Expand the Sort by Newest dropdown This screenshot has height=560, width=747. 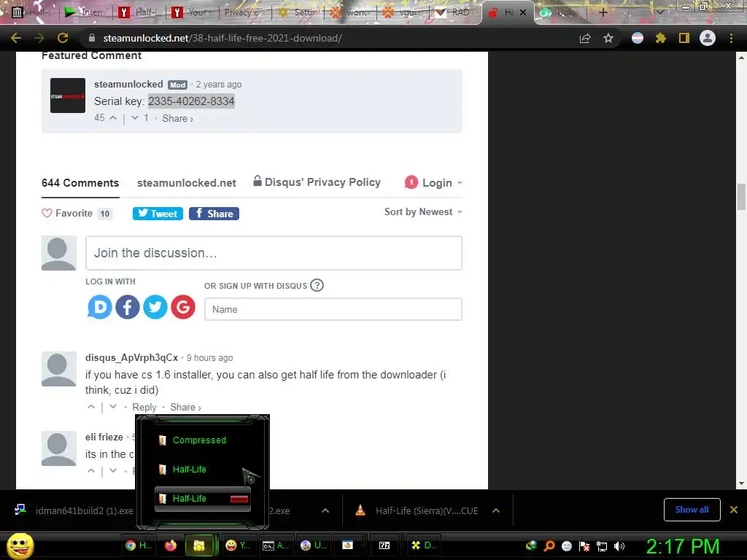(x=423, y=212)
